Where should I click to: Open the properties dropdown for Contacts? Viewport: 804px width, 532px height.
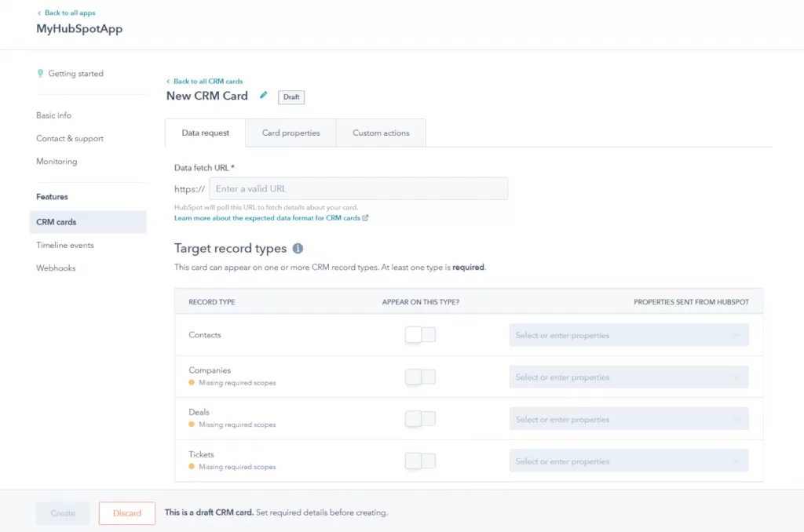pos(628,334)
